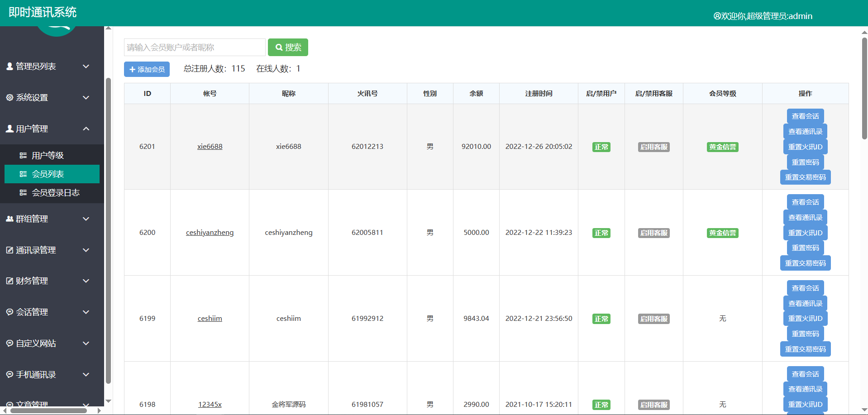Click the sidebar horizontal scrollbar
Screen dimensions: 868x415
pyautogui.click(x=48, y=411)
